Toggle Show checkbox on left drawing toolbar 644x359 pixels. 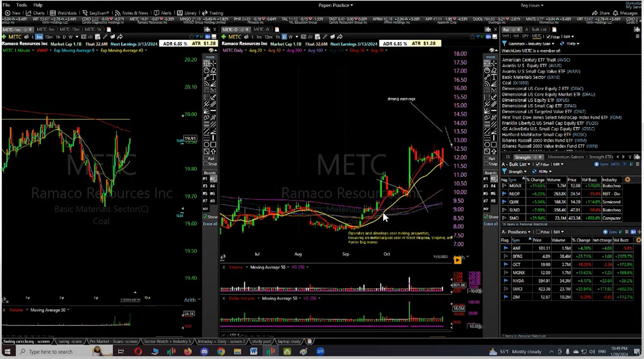click(206, 217)
